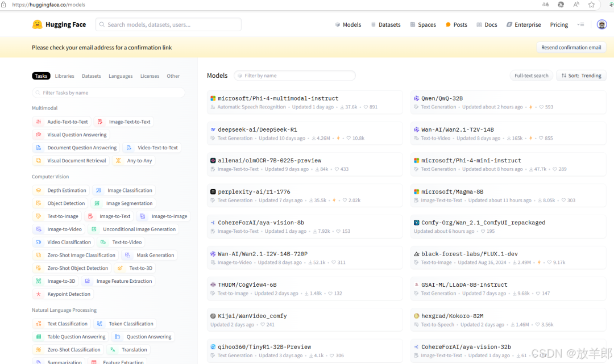This screenshot has height=364, width=614.
Task: Expand the navigation overflow menu icon
Action: (x=580, y=24)
